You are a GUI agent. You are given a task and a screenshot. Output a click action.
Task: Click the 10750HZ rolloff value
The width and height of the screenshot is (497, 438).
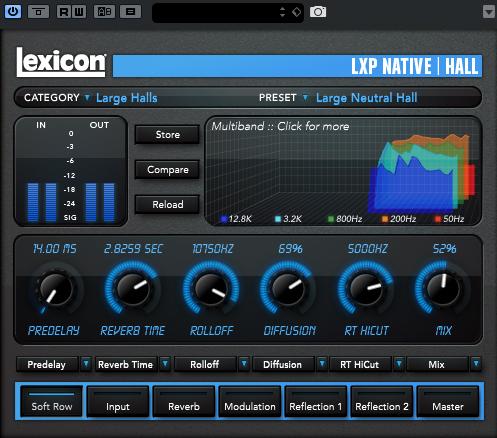pyautogui.click(x=213, y=249)
